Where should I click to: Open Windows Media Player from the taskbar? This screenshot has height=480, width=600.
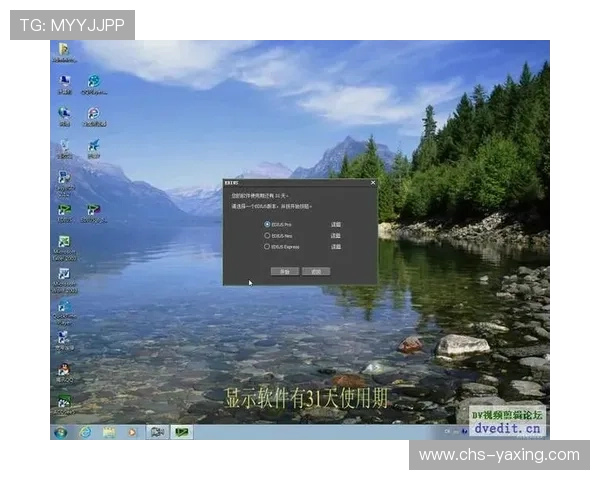point(131,432)
